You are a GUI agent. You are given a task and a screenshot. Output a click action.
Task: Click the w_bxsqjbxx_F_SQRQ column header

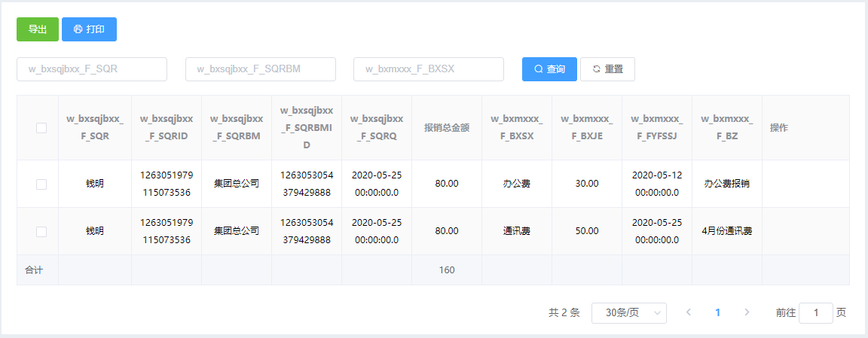tap(377, 128)
